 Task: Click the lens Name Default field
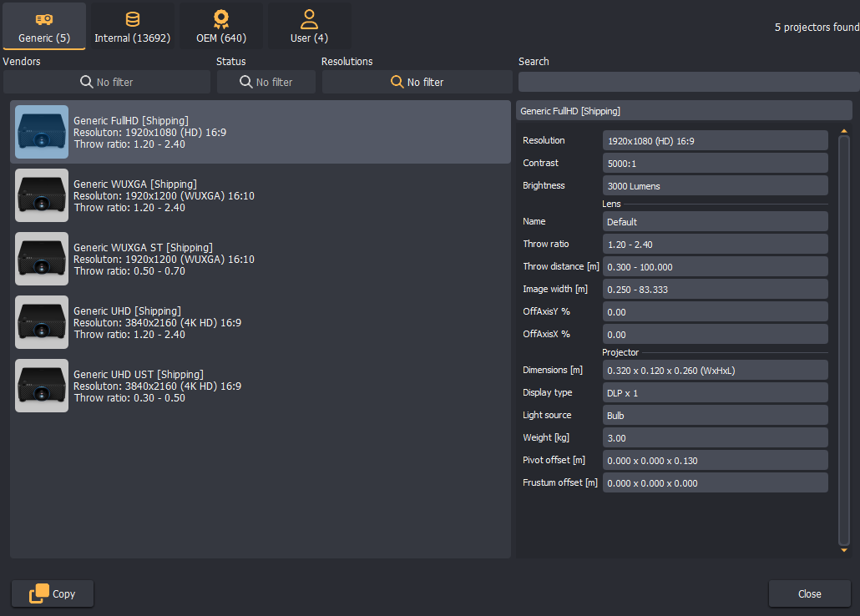pyautogui.click(x=716, y=221)
